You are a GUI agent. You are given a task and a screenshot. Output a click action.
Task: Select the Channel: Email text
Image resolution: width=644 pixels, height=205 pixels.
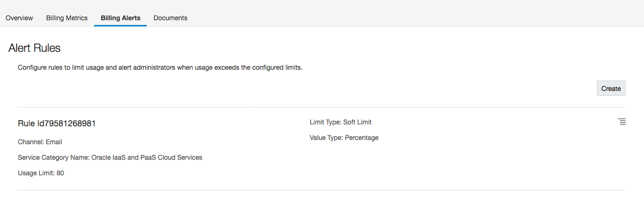click(x=40, y=142)
